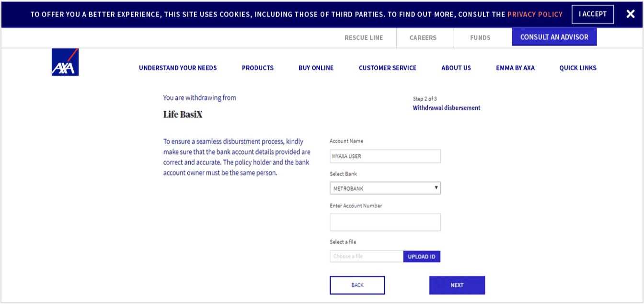Open the Privacy Policy link
The image size is (644, 304).
tap(535, 14)
